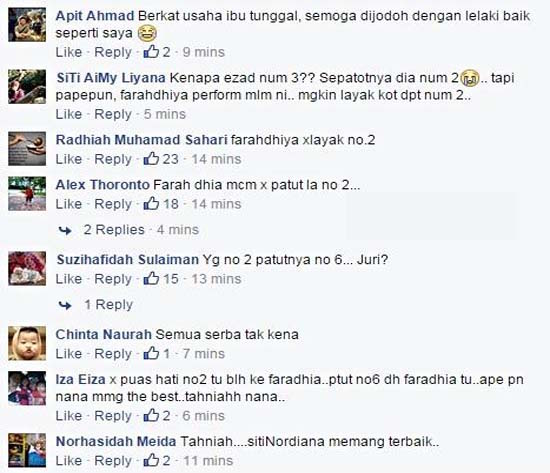Click reply arrow icon beside 1 Reply

click(x=65, y=305)
